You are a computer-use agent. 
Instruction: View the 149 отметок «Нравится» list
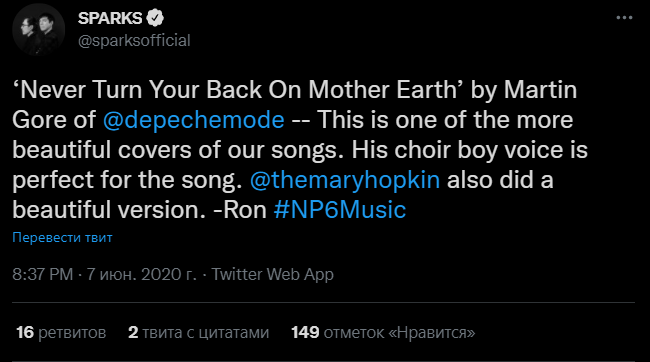point(383,333)
